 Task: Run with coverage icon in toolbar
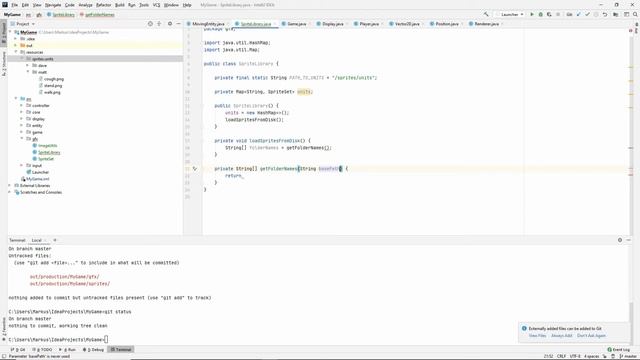549,14
